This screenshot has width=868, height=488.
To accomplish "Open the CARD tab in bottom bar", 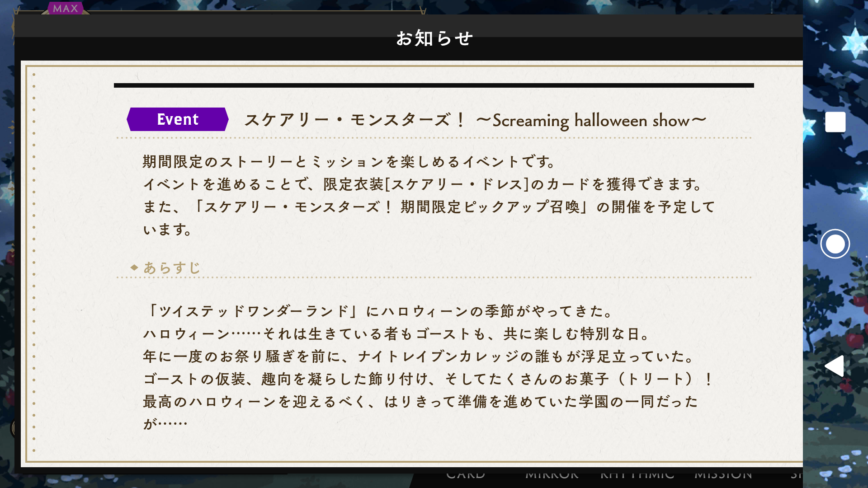I will coord(466,474).
